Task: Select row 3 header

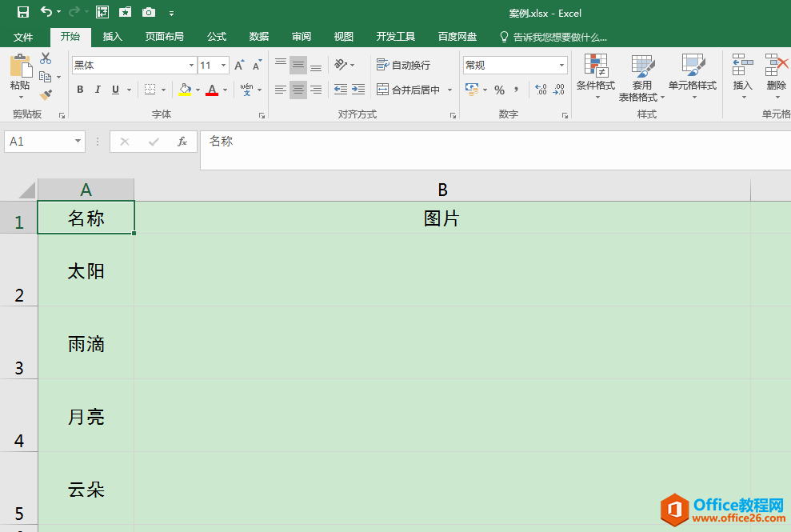Action: tap(18, 342)
